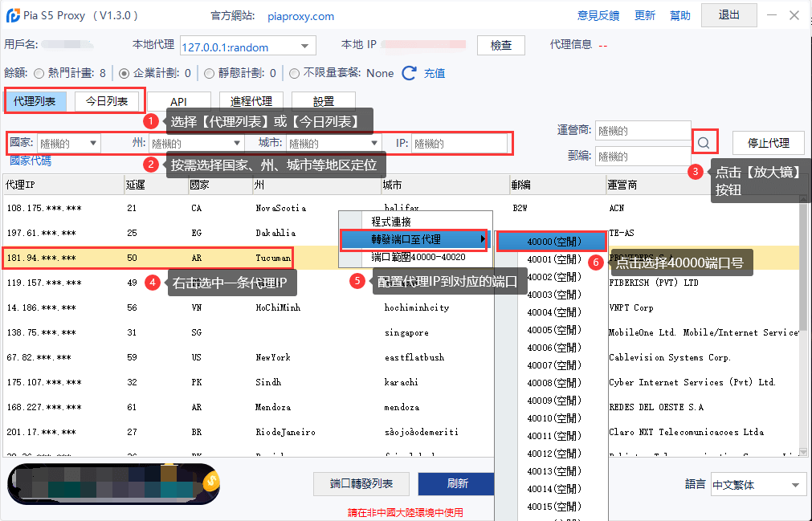Screen dimensions: 812x521
Task: Select proxy row 108.175.***.***
Action: click(402, 208)
